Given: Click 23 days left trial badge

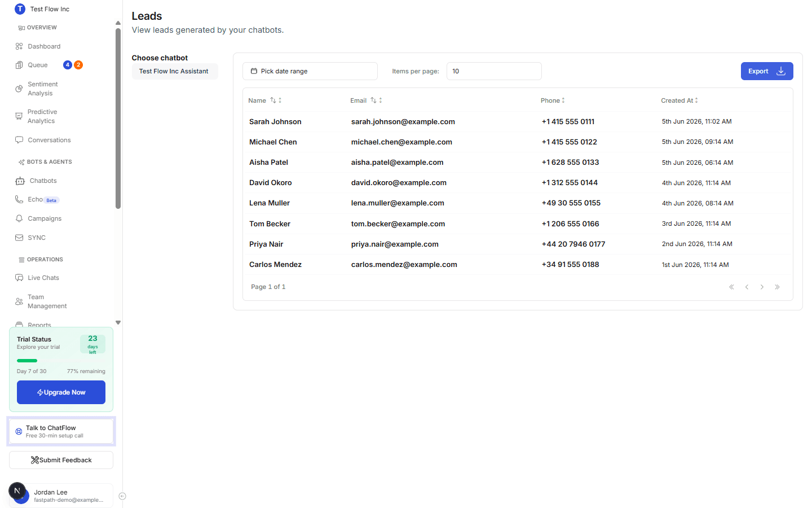Looking at the screenshot, I should pos(92,344).
